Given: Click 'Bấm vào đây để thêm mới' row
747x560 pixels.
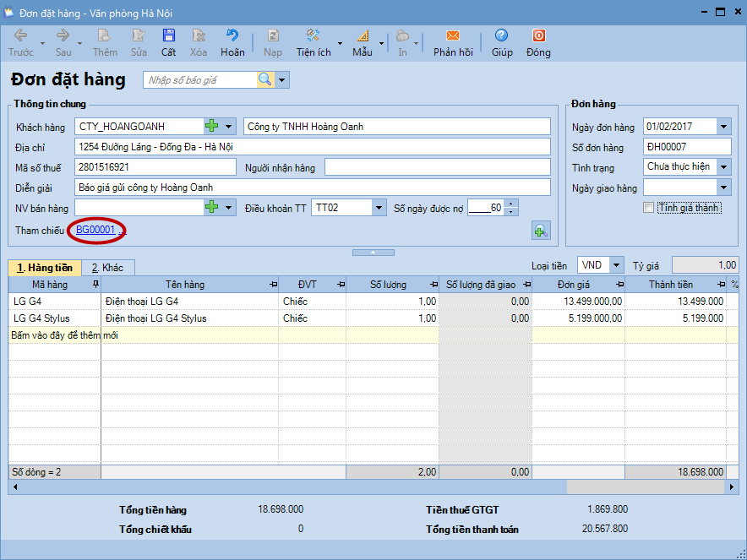Looking at the screenshot, I should [373, 335].
